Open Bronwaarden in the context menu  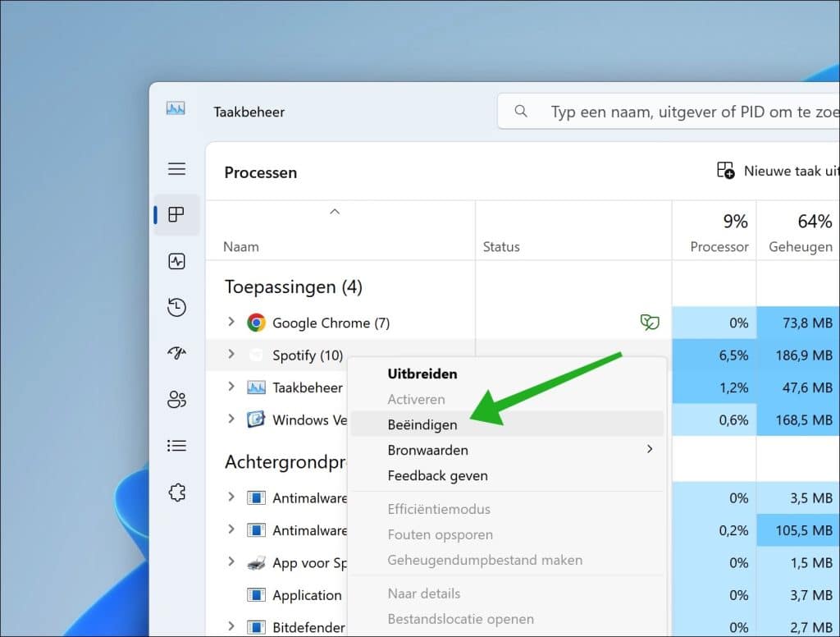pos(507,450)
